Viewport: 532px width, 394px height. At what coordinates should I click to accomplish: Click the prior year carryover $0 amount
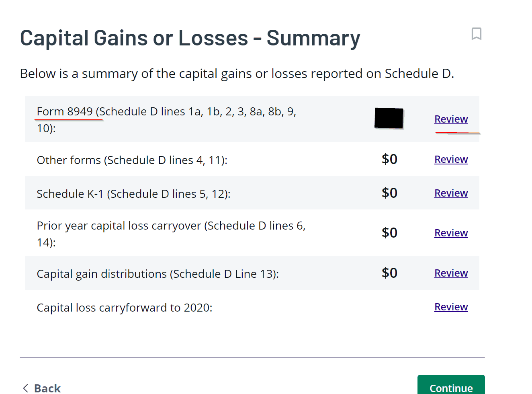click(389, 233)
